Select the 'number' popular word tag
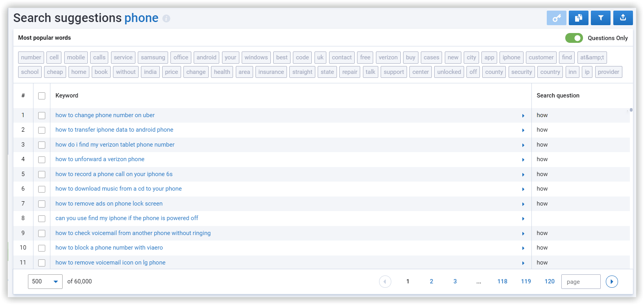Viewport: 644px width, 305px height. 31,57
